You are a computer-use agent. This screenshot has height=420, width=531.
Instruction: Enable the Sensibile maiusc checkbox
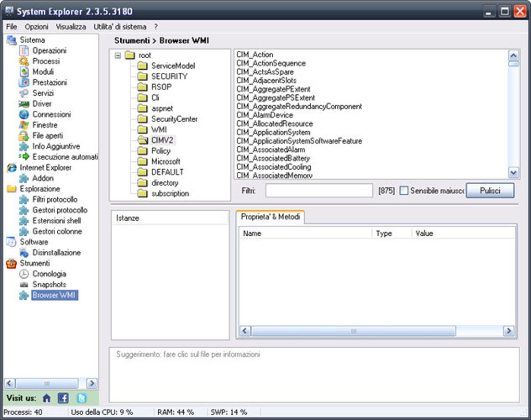point(403,190)
